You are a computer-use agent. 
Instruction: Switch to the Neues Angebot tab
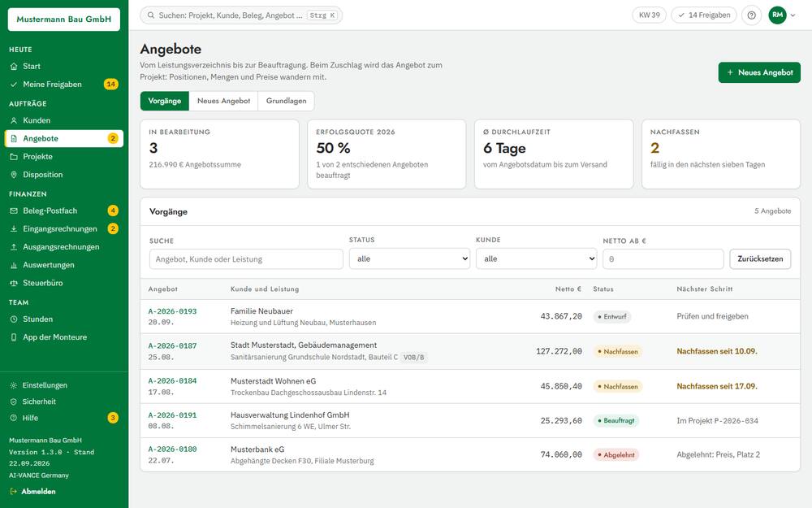(x=224, y=101)
